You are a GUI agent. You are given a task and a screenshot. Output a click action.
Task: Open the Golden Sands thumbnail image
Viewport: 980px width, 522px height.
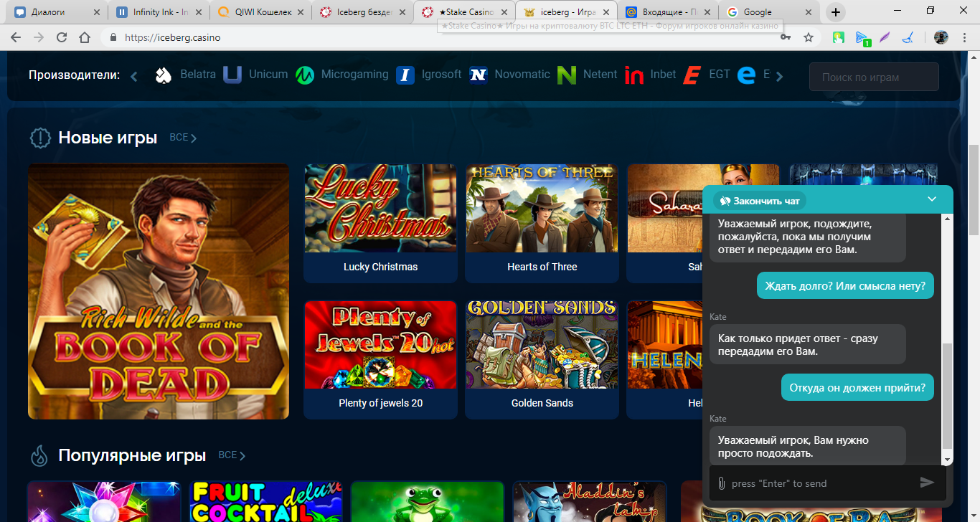tap(542, 345)
